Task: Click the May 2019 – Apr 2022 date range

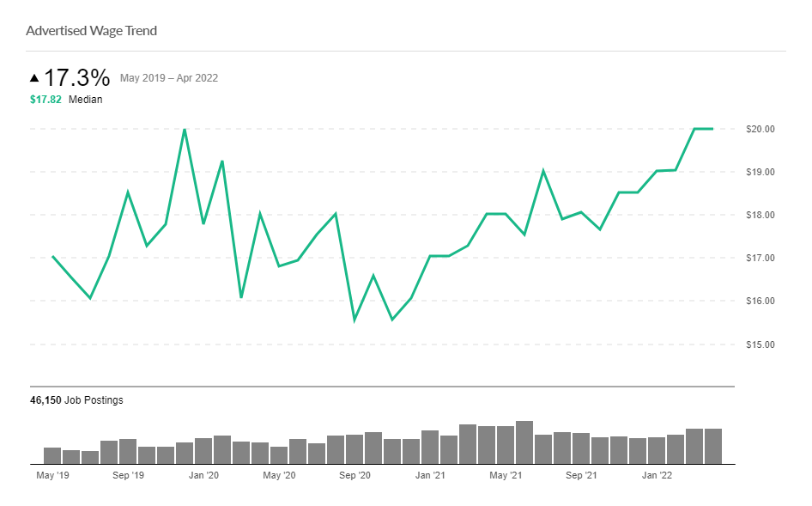Action: coord(169,78)
